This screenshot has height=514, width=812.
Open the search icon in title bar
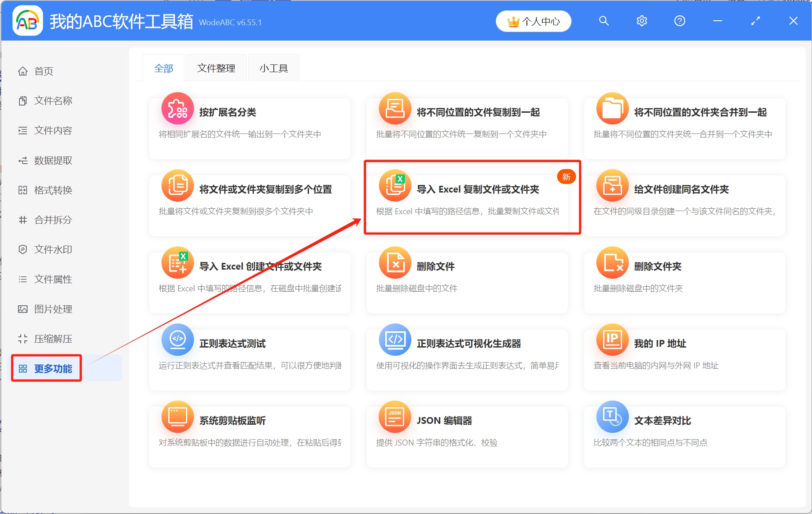click(x=604, y=21)
